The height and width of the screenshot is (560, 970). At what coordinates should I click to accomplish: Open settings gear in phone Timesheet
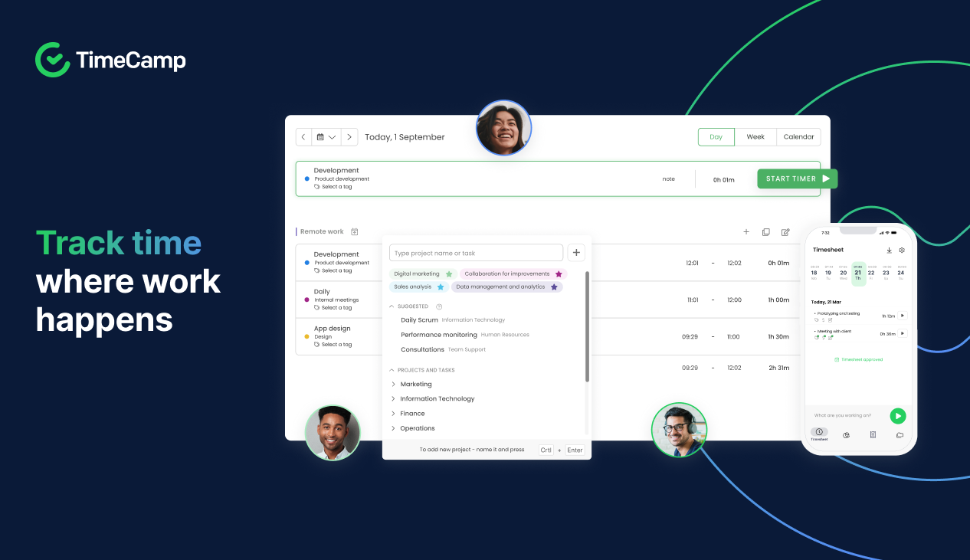tap(902, 250)
